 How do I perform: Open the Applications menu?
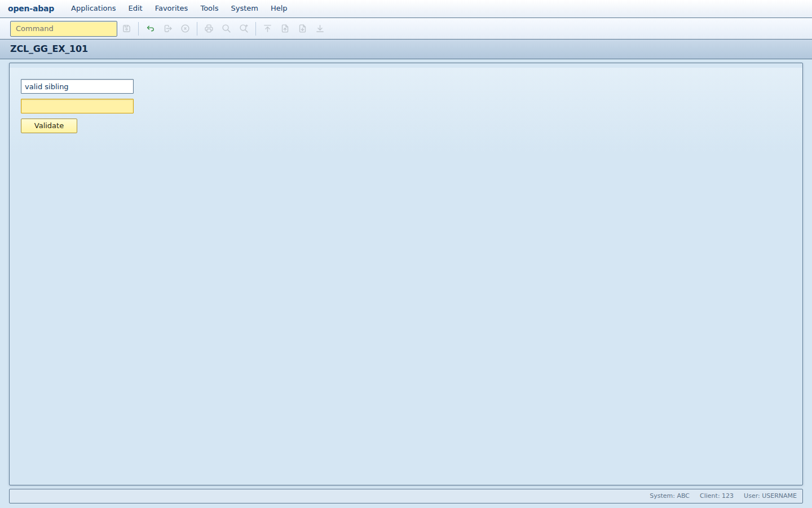[x=94, y=8]
